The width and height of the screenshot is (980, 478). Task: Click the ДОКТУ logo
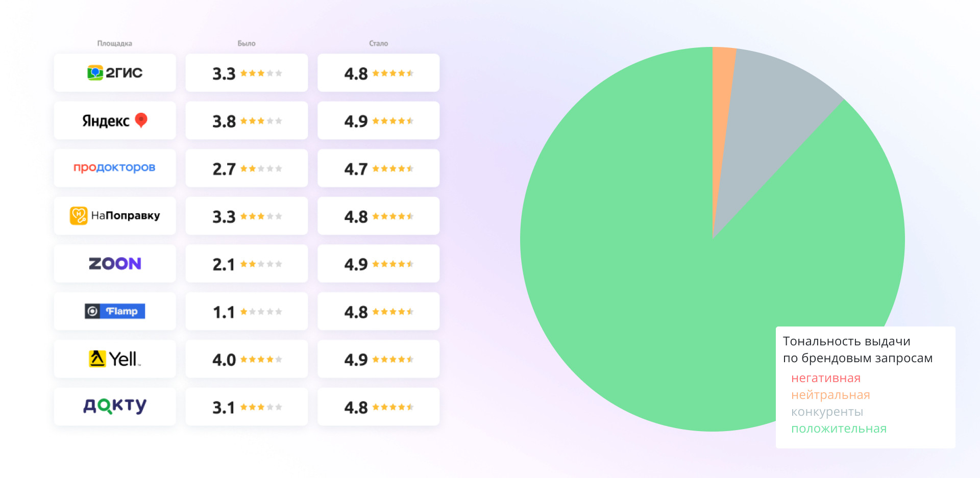115,407
